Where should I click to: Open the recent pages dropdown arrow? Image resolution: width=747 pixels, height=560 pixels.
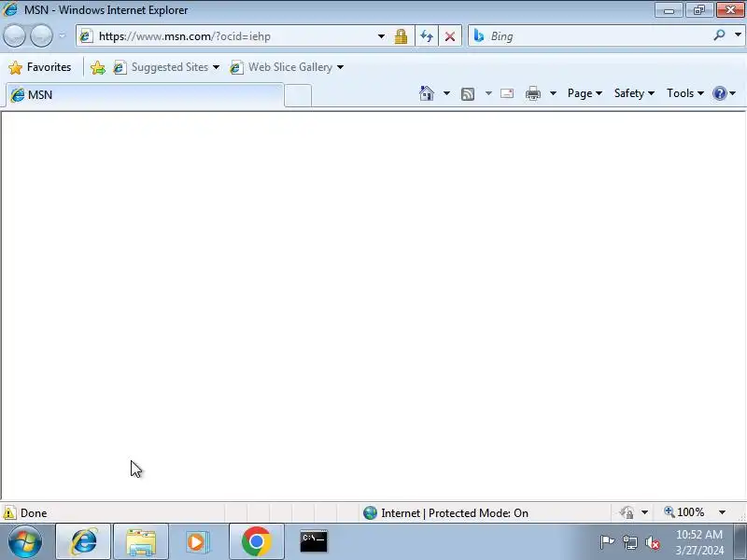click(x=62, y=35)
